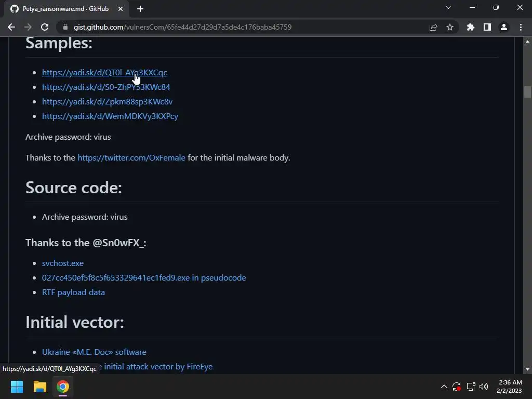Open the yadi.sk S0-ZhPY53KWc84 link
Image resolution: width=532 pixels, height=399 pixels.
point(106,87)
